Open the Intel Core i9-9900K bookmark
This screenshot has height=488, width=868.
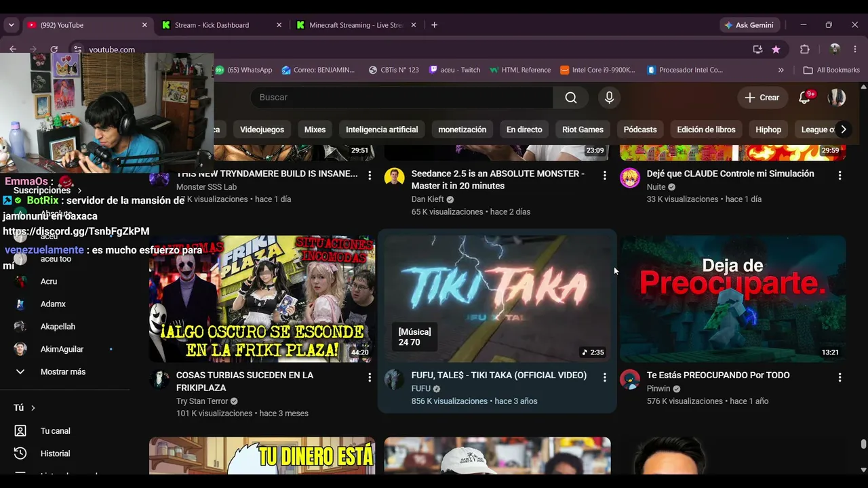click(598, 70)
